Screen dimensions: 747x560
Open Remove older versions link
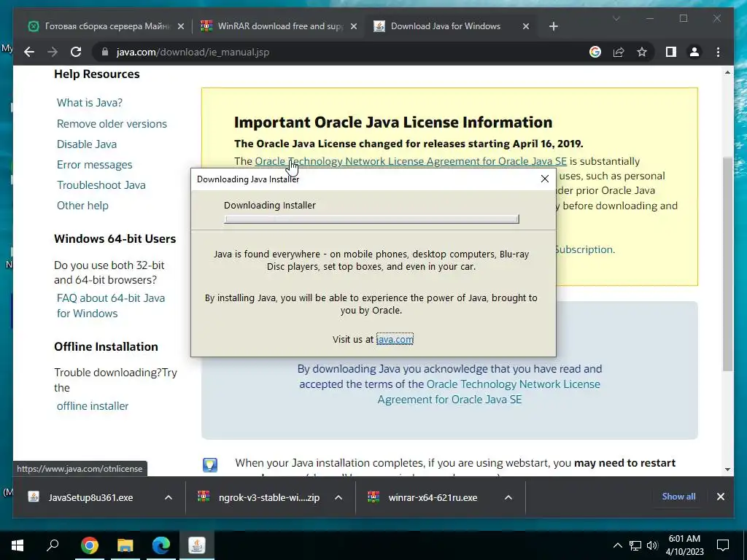tap(112, 124)
